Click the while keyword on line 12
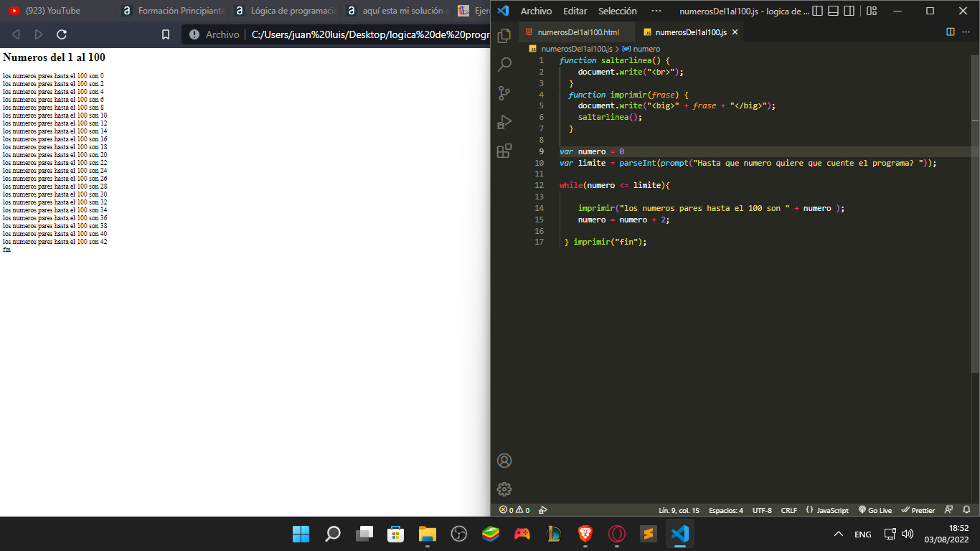 click(x=571, y=185)
